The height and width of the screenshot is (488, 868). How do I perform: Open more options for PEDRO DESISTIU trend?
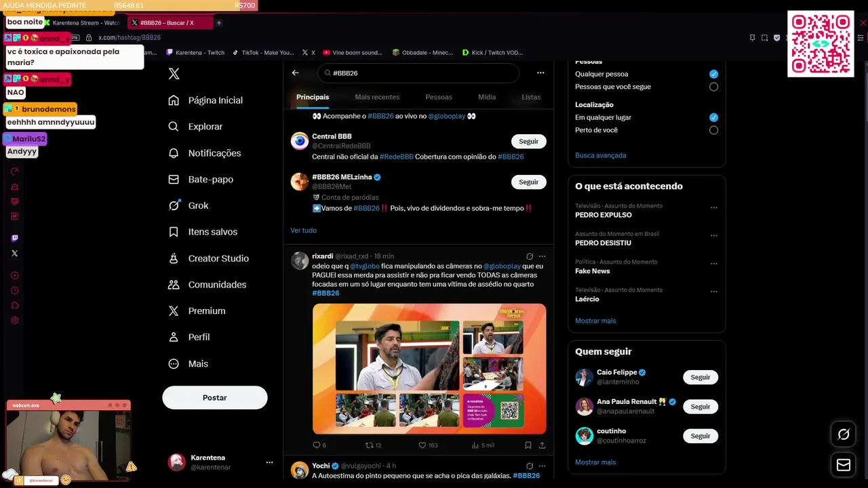[713, 235]
